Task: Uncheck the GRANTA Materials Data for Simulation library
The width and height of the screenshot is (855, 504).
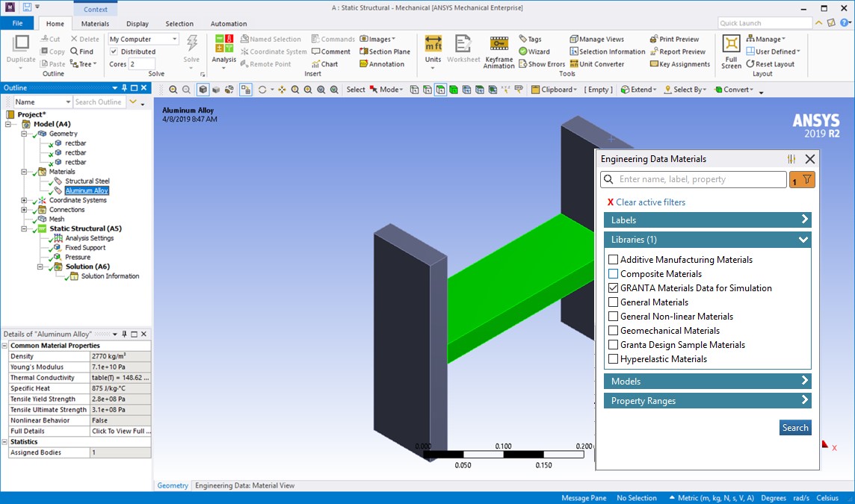Action: (x=613, y=287)
